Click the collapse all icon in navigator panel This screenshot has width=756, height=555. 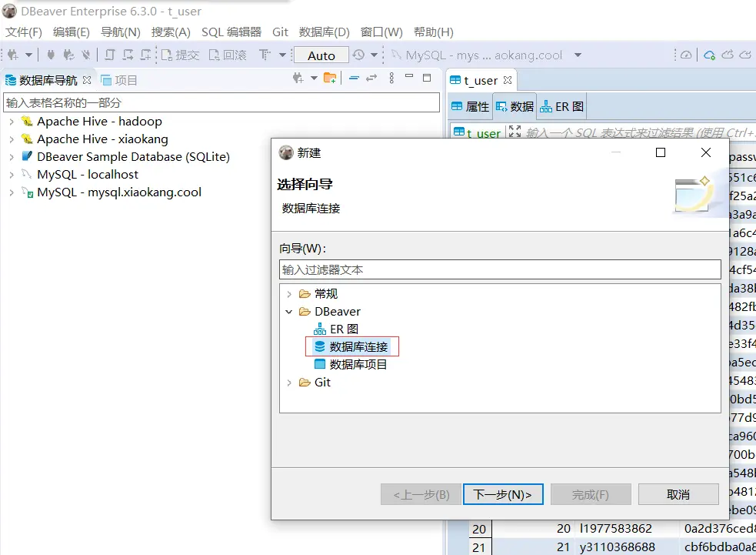pyautogui.click(x=354, y=78)
